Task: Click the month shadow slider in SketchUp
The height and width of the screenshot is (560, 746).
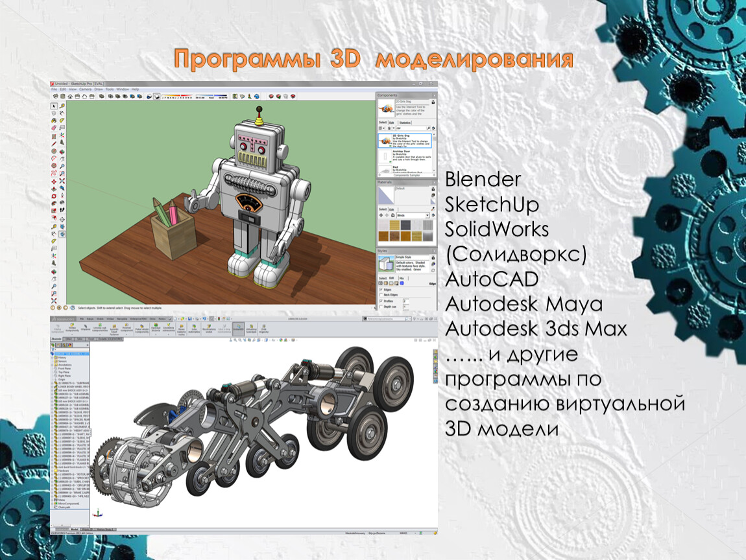Action: coord(177,97)
